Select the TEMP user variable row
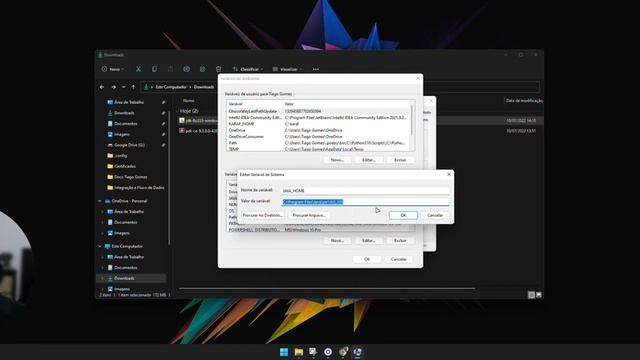The image size is (640, 360). point(318,149)
